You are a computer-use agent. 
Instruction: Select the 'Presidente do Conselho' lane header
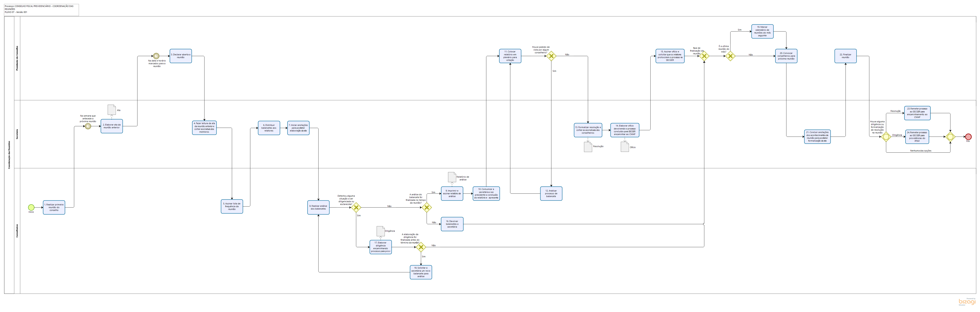[x=17, y=58]
